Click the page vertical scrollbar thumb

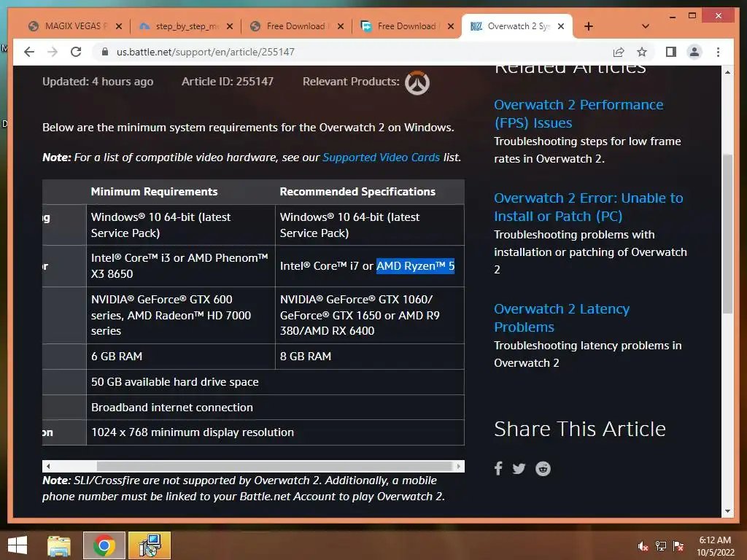click(727, 233)
